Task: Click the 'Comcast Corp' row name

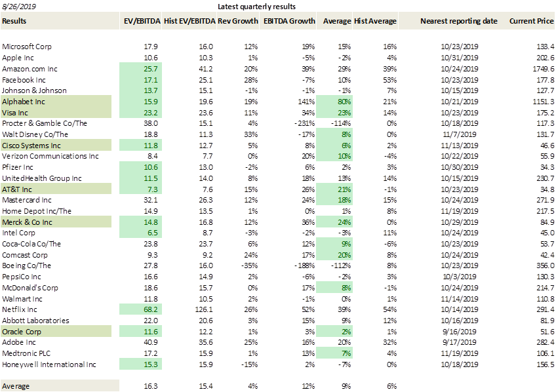Action: 24,255
